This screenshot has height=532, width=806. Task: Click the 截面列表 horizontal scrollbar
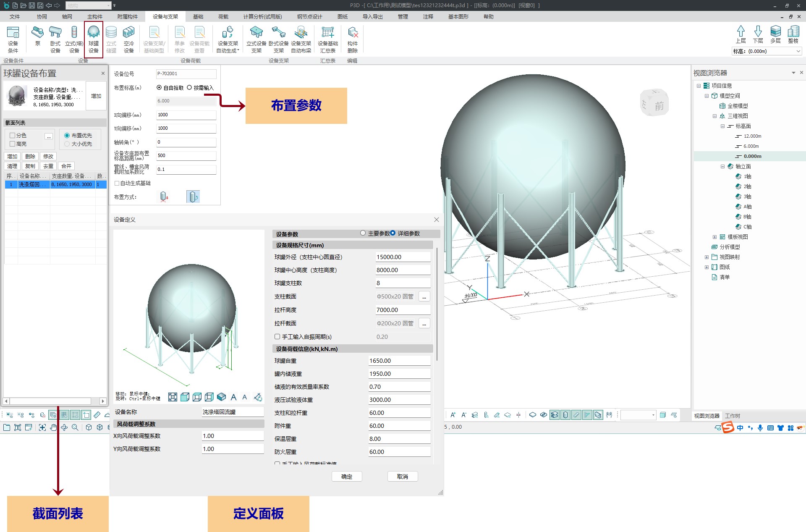tap(50, 401)
